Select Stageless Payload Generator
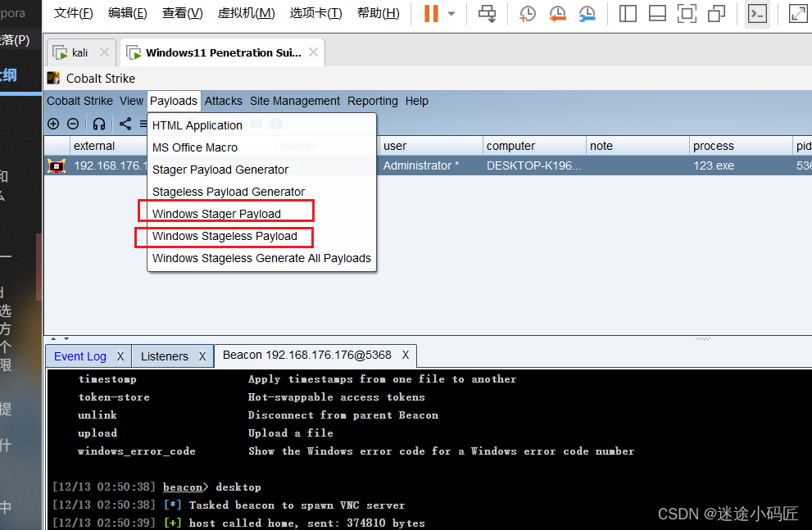Viewport: 812px width, 530px height. [261, 192]
